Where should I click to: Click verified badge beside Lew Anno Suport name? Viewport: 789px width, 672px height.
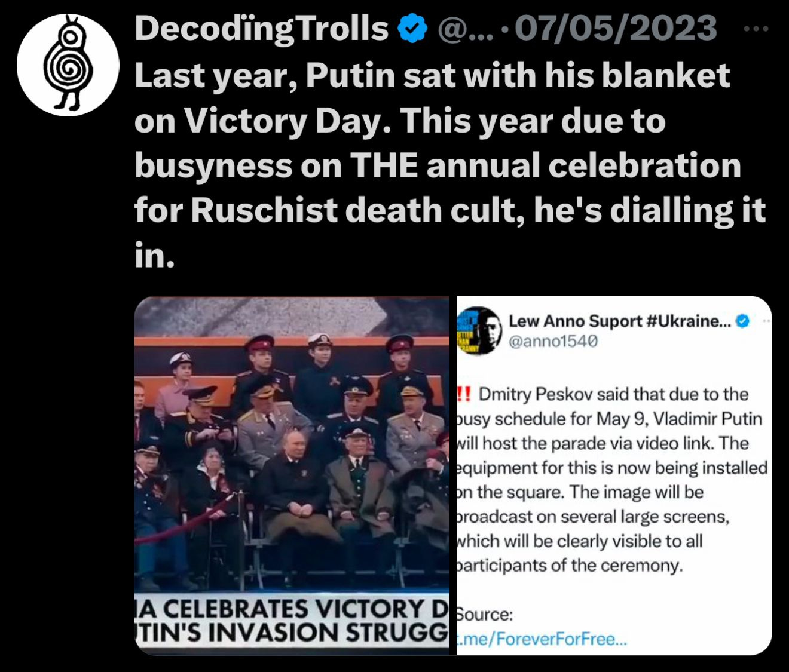click(742, 321)
